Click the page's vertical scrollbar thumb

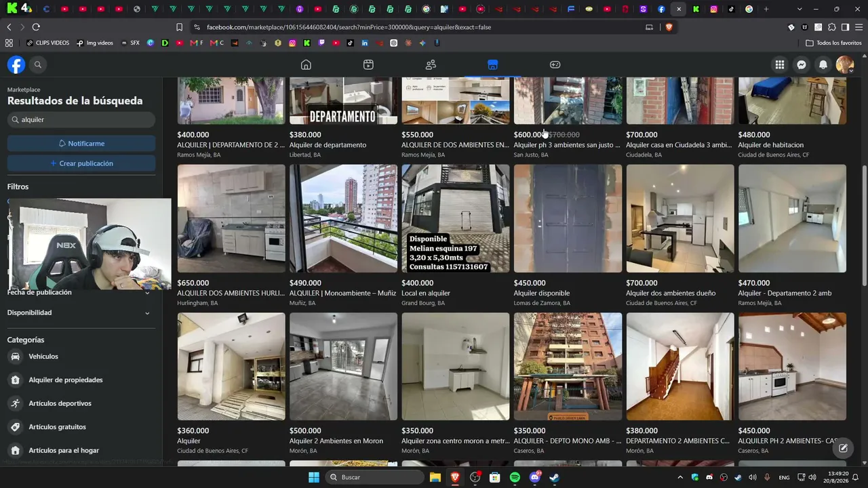tap(864, 225)
